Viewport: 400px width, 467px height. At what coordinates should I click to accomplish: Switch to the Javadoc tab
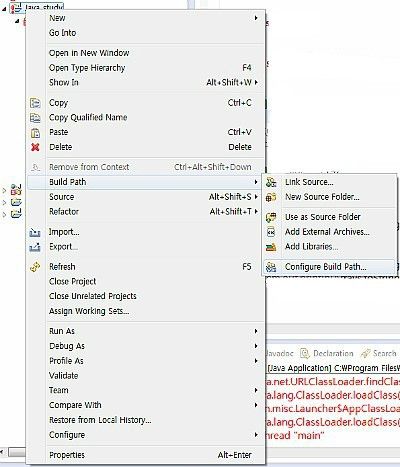point(280,353)
